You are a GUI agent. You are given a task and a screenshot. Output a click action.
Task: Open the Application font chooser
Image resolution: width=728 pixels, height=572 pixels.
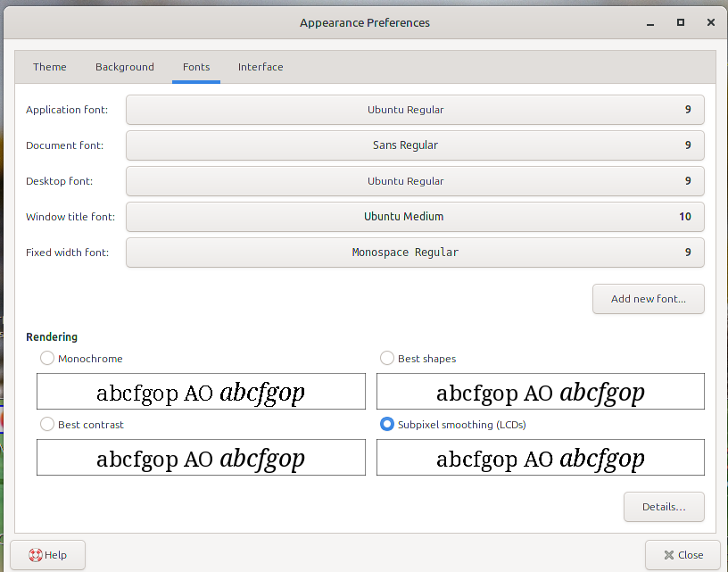pyautogui.click(x=415, y=110)
